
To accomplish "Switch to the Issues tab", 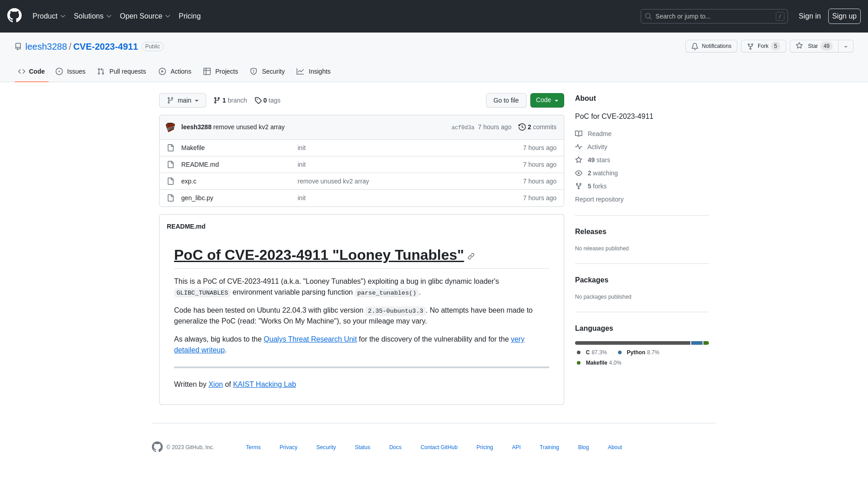I will 71,71.
